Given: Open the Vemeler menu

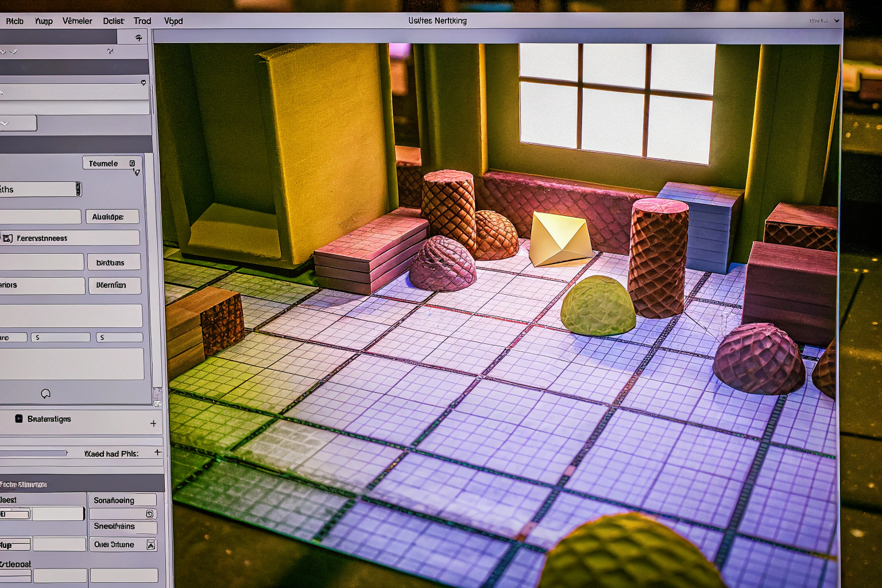Looking at the screenshot, I should point(77,21).
